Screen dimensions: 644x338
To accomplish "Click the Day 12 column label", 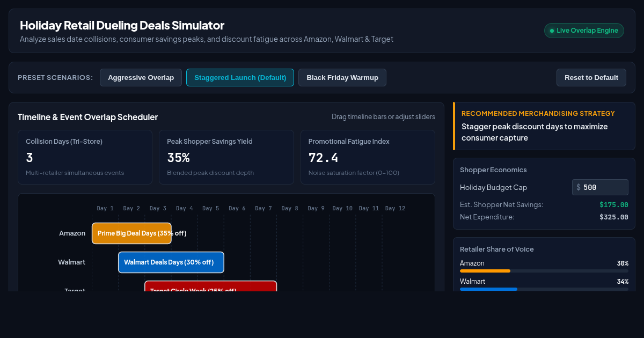I will coord(395,208).
